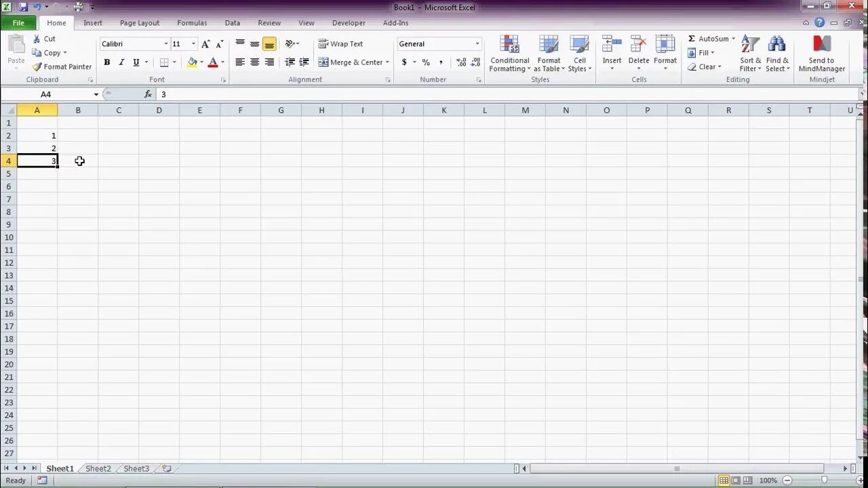Open the Format cells menu
Image resolution: width=868 pixels, height=488 pixels.
[x=665, y=54]
